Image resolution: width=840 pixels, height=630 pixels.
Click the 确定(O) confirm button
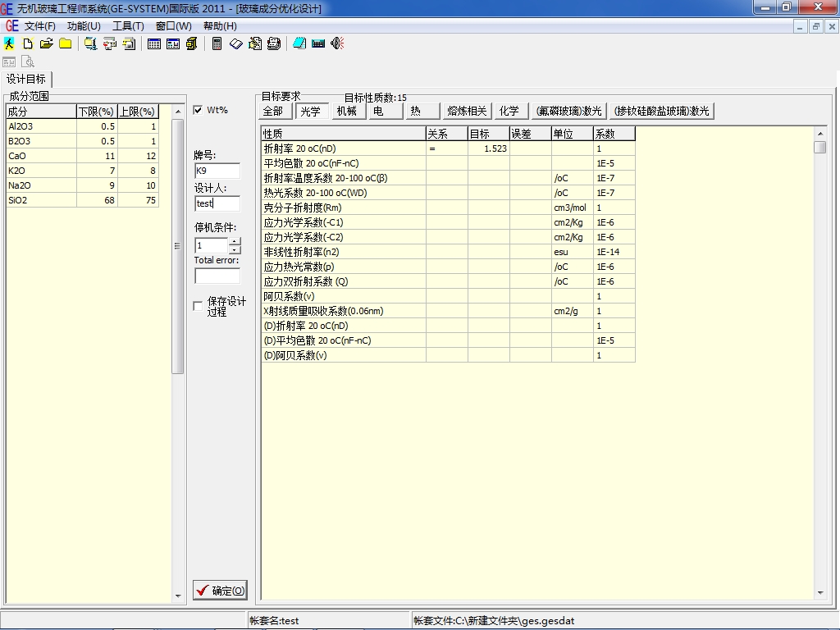220,591
